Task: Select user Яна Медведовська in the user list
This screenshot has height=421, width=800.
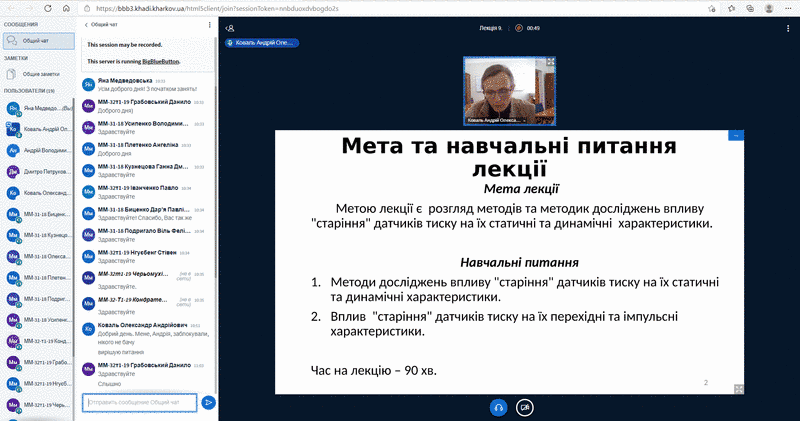Action: (x=40, y=108)
